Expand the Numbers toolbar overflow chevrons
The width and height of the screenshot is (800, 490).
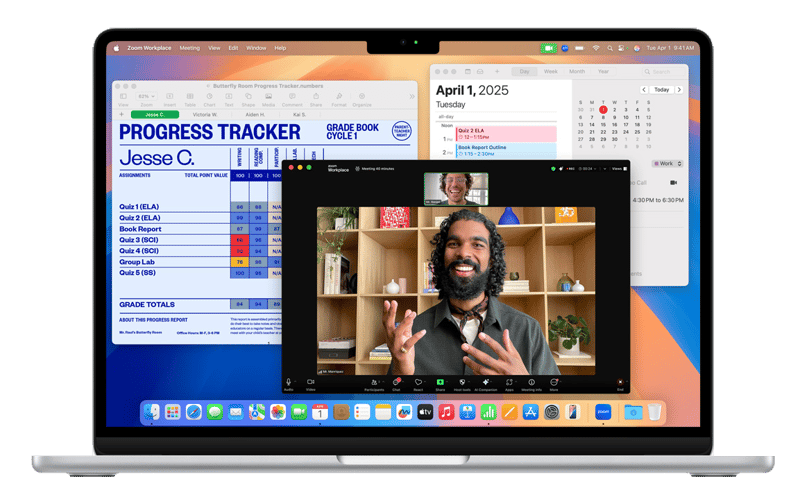click(412, 96)
